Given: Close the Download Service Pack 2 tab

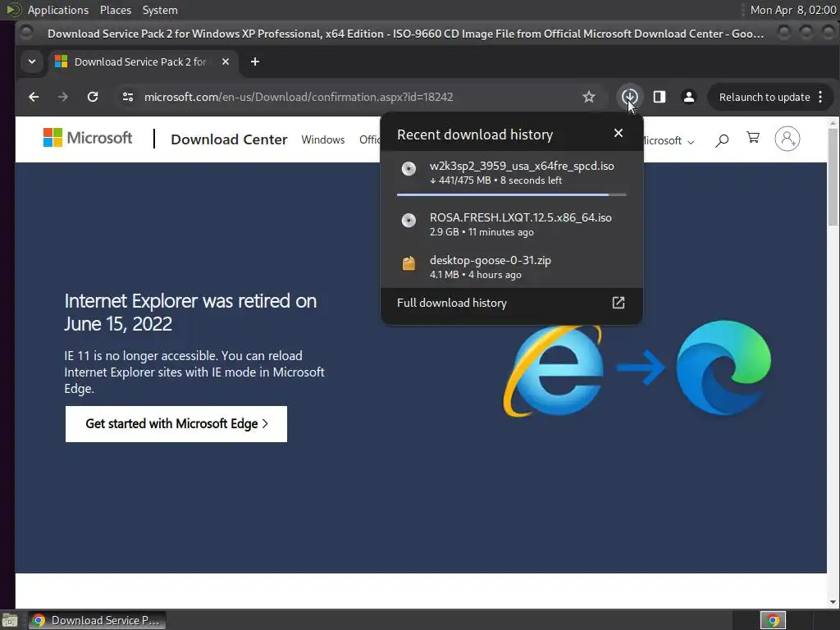Looking at the screenshot, I should (226, 62).
